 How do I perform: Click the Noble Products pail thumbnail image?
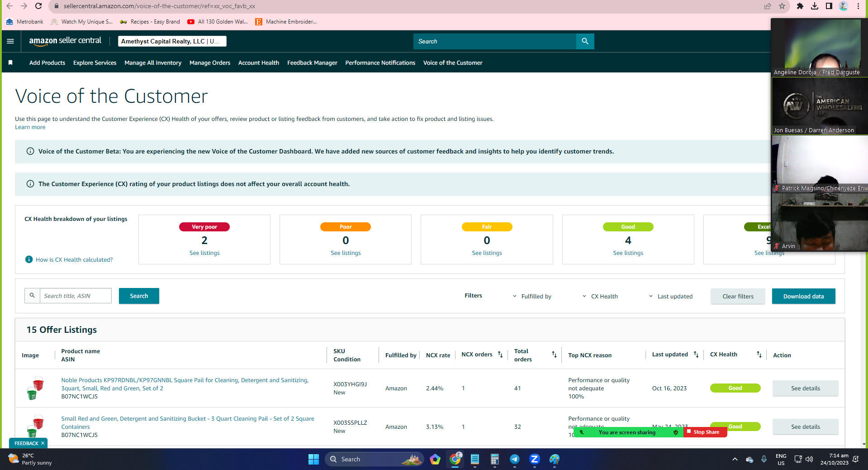pos(35,388)
